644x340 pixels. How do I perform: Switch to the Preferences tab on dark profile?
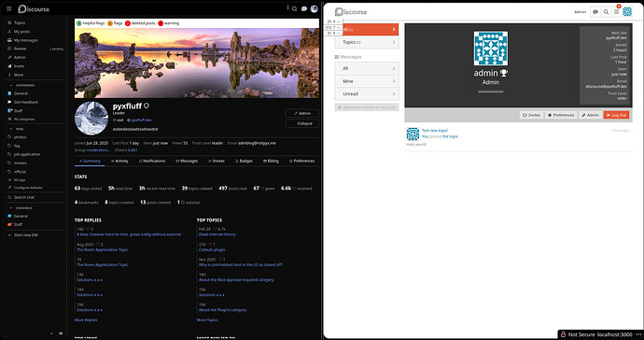tap(301, 162)
